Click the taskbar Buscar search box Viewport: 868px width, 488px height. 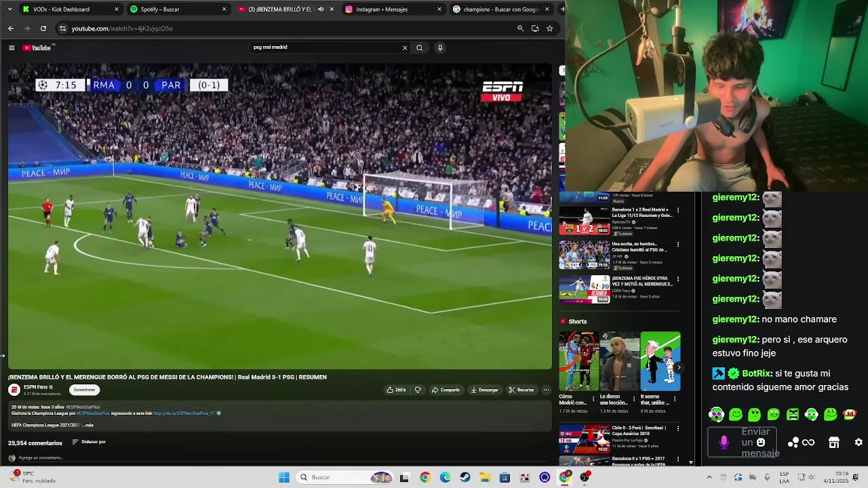346,477
